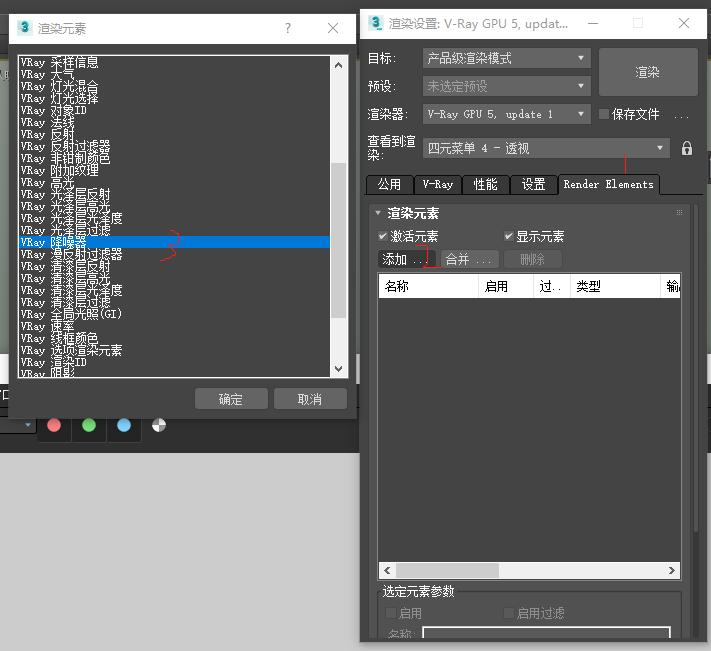711x651 pixels.
Task: Click the 取消 cancel button
Action: pos(310,399)
